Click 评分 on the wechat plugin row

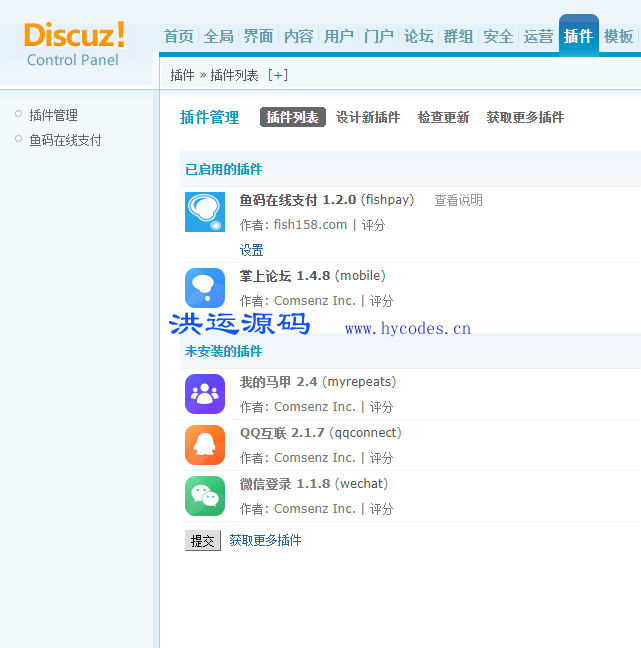(x=381, y=509)
